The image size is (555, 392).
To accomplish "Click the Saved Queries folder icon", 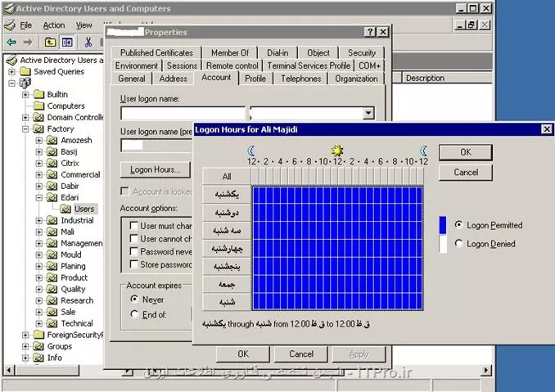I will pyautogui.click(x=25, y=72).
